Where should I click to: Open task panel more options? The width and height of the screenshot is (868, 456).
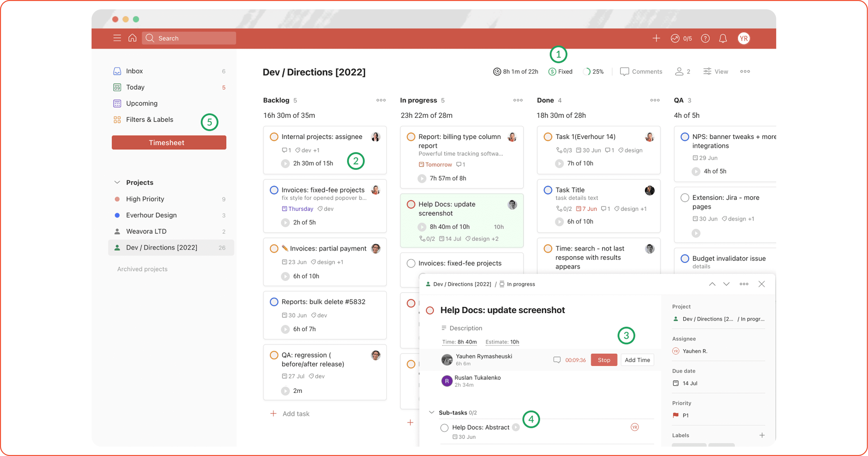click(744, 284)
